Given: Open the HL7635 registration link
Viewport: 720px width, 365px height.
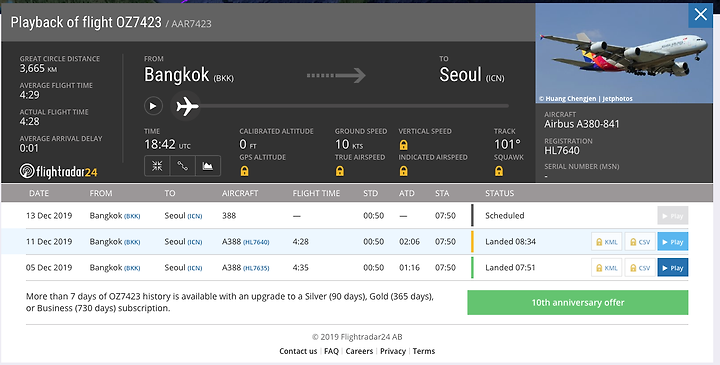Looking at the screenshot, I should (256, 268).
